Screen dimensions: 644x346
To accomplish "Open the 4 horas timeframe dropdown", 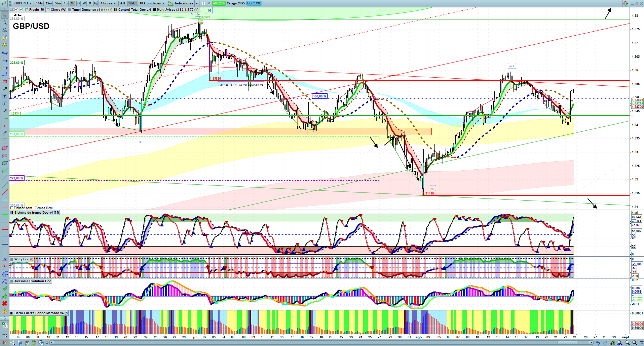I will point(108,3).
